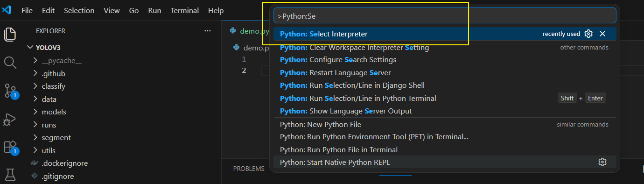Open the File menu
Image resolution: width=644 pixels, height=184 pixels.
click(27, 10)
